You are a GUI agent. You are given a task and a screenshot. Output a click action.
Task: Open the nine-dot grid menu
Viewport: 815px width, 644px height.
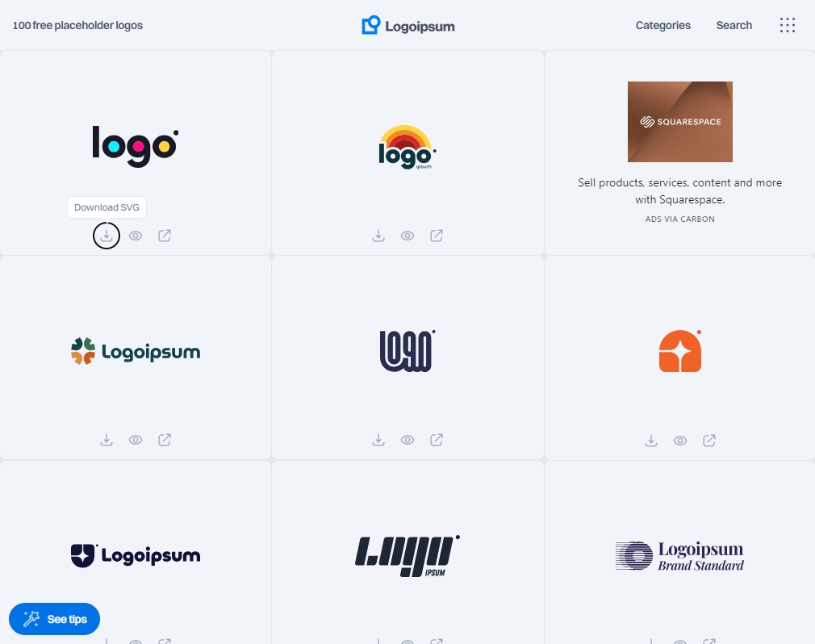(x=787, y=25)
